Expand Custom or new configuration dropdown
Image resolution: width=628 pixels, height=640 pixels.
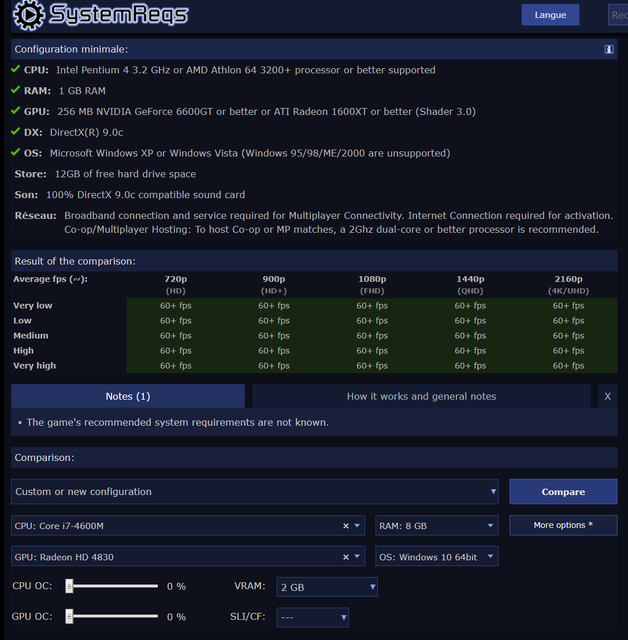(255, 492)
